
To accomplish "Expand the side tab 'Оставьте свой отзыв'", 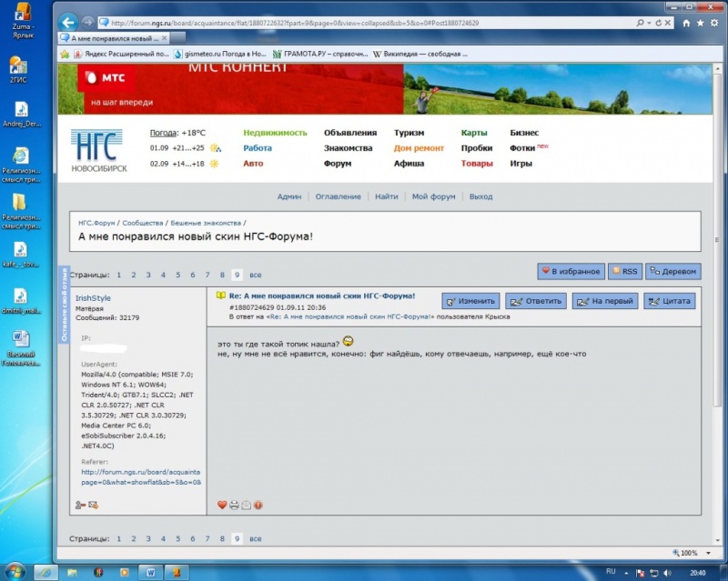I will point(64,305).
